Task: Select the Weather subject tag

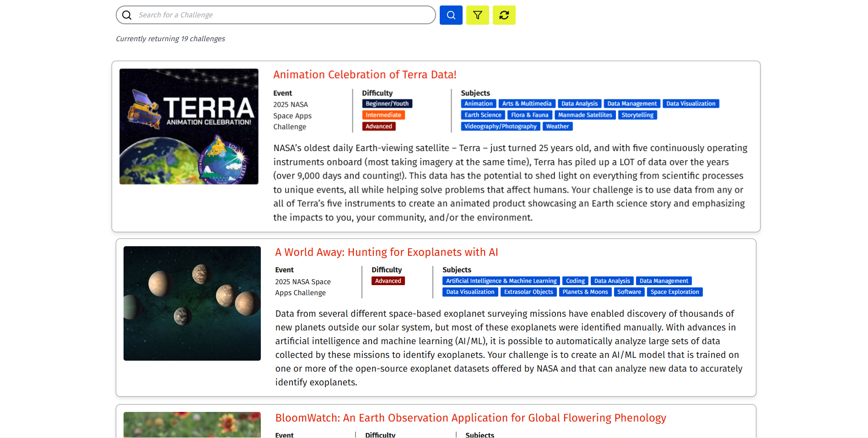Action: [557, 126]
